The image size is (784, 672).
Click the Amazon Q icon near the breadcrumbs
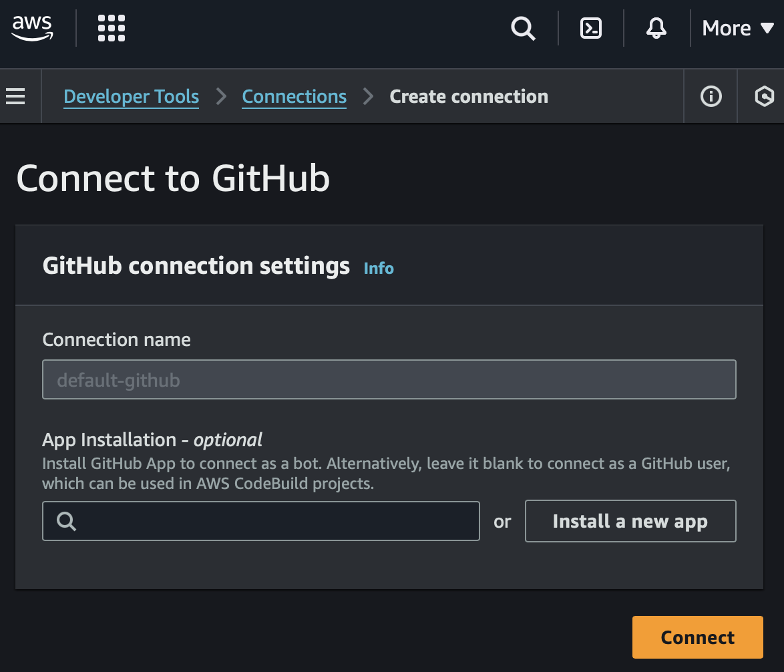(x=764, y=96)
